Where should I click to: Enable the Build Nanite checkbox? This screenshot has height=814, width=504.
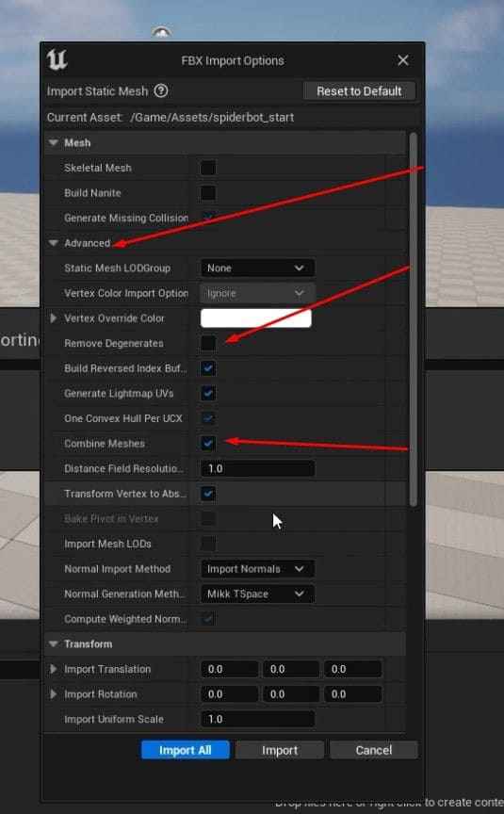point(207,192)
